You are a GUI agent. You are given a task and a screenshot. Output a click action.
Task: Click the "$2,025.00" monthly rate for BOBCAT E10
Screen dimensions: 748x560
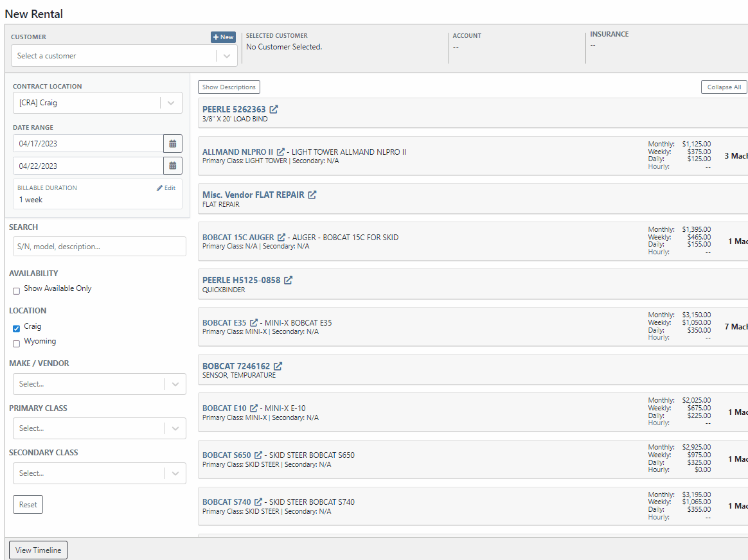point(697,400)
